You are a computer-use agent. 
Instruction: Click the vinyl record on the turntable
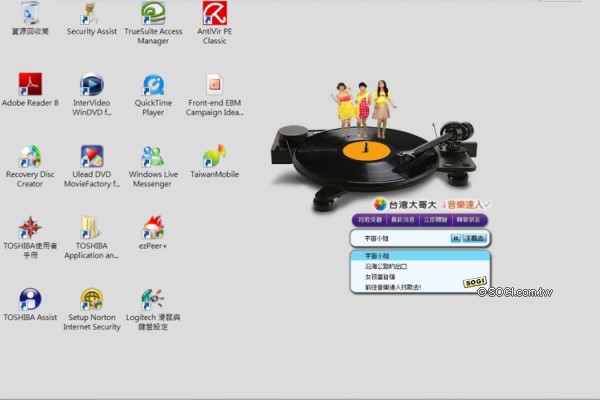click(365, 157)
